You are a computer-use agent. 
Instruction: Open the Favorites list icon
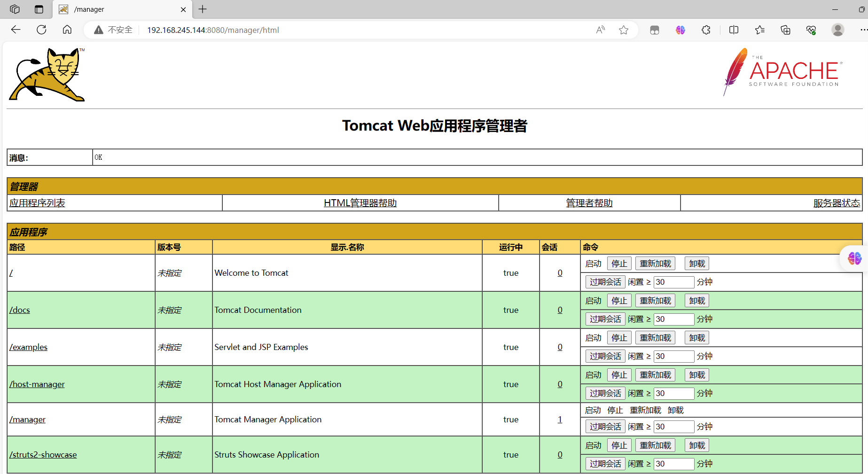(760, 30)
